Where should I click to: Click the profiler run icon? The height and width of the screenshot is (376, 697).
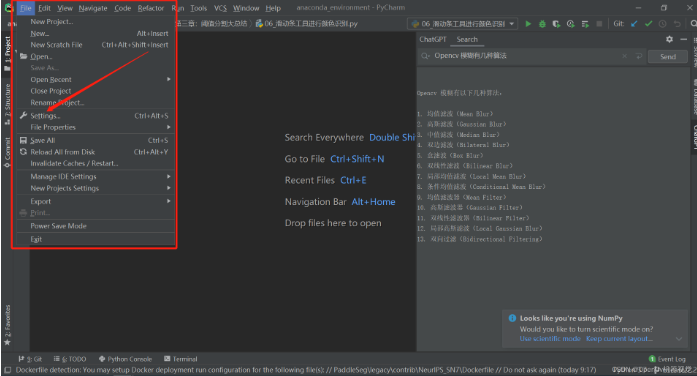click(571, 24)
